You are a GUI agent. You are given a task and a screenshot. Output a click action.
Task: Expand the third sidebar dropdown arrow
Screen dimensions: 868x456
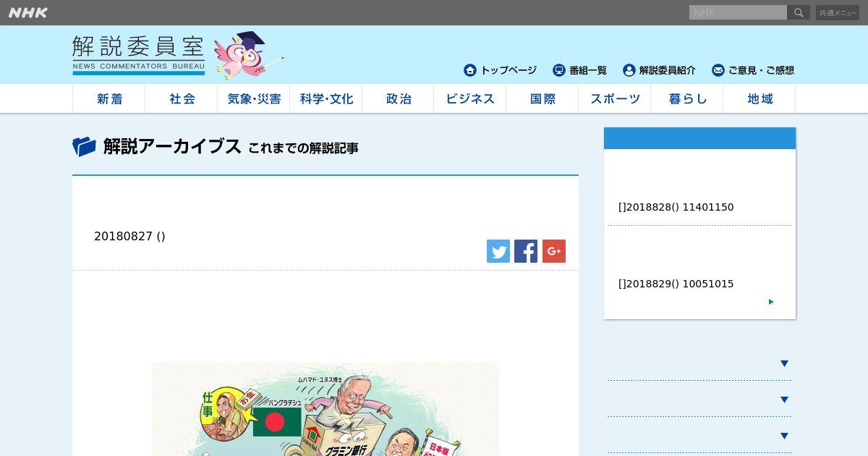pos(784,436)
